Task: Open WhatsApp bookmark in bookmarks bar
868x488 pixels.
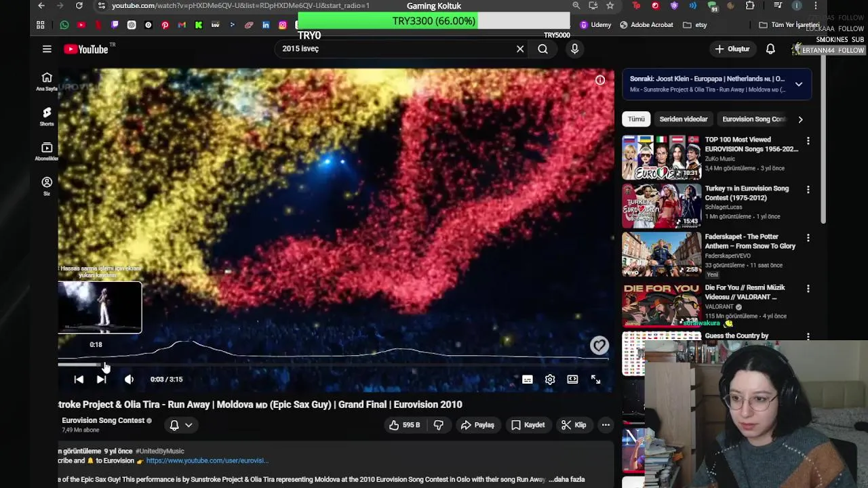Action: (x=64, y=25)
